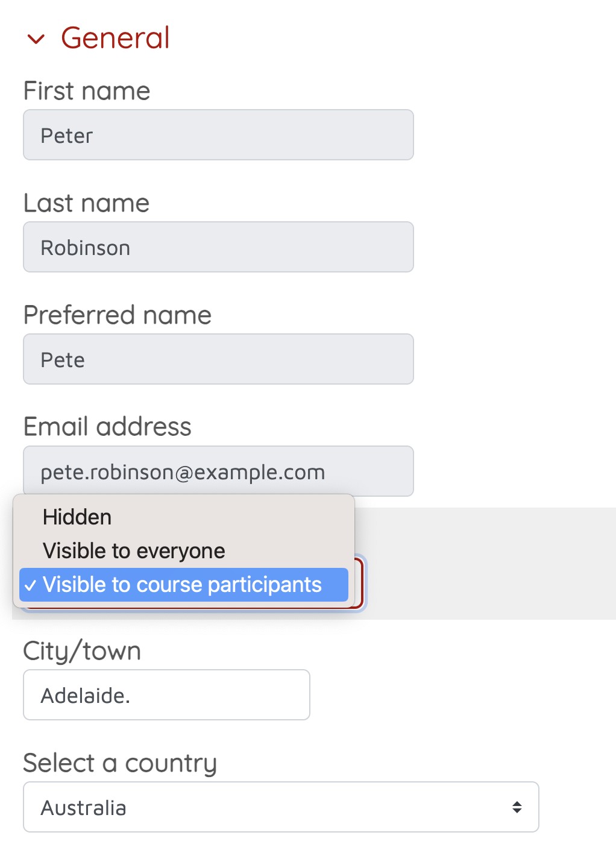616x850 pixels.
Task: Click the Preferred name label
Action: coord(118,315)
